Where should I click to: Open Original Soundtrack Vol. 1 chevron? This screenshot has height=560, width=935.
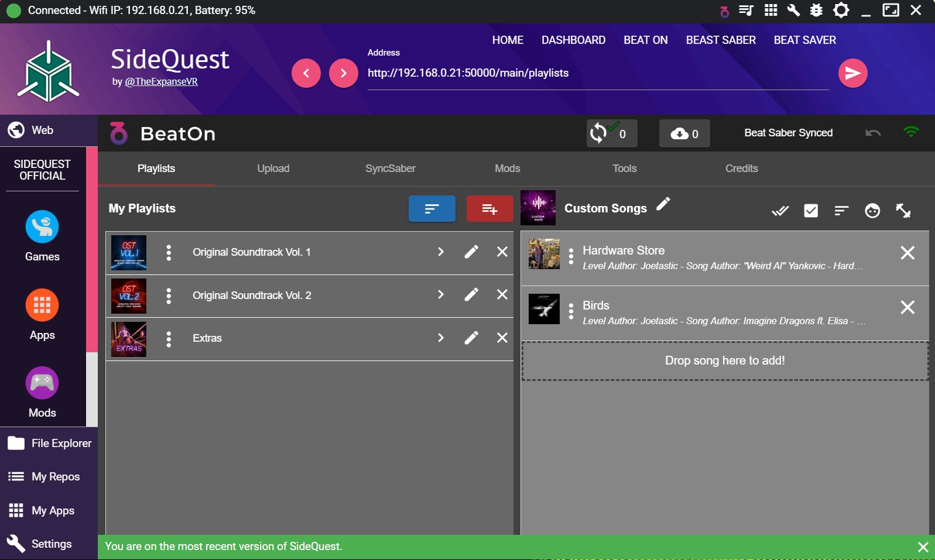point(441,252)
